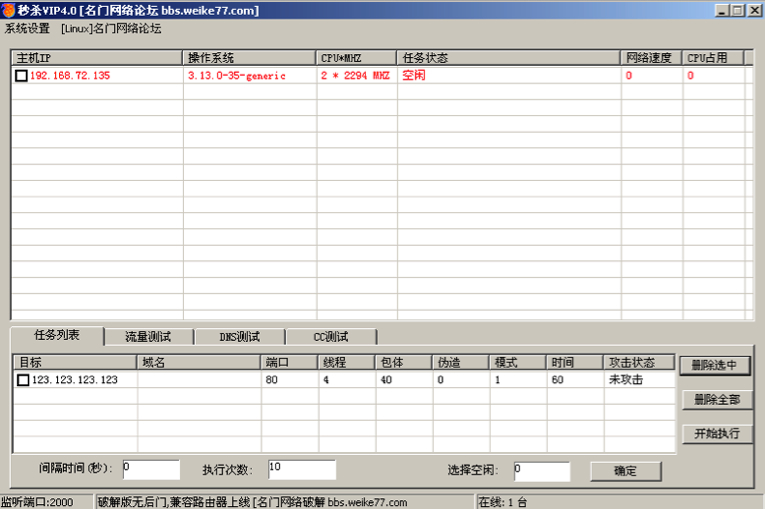The height and width of the screenshot is (509, 765).
Task: Maximize the application window
Action: [738, 10]
